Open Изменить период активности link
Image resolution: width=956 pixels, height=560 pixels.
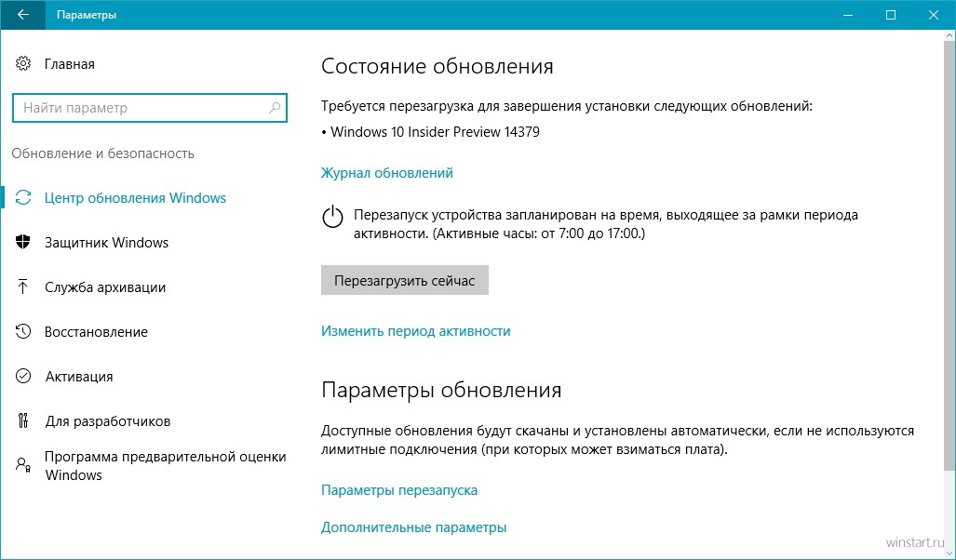tap(416, 331)
